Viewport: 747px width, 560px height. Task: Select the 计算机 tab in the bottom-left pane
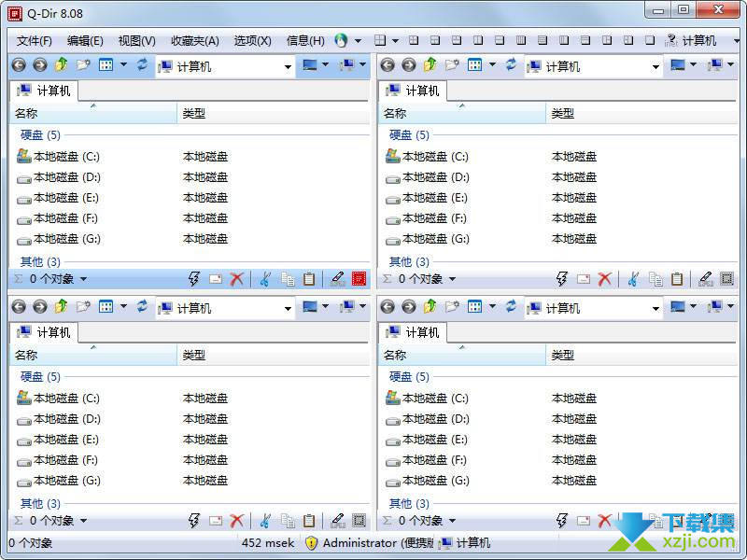click(x=44, y=332)
